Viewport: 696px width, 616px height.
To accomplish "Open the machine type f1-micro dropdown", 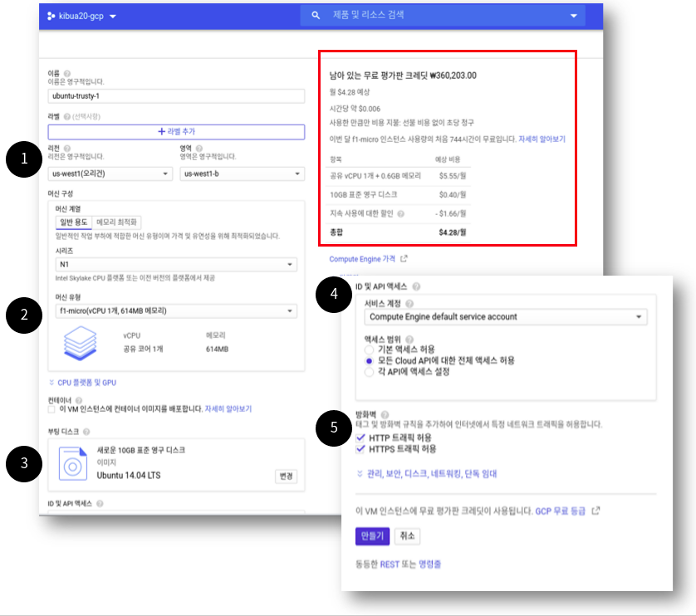I will (176, 311).
